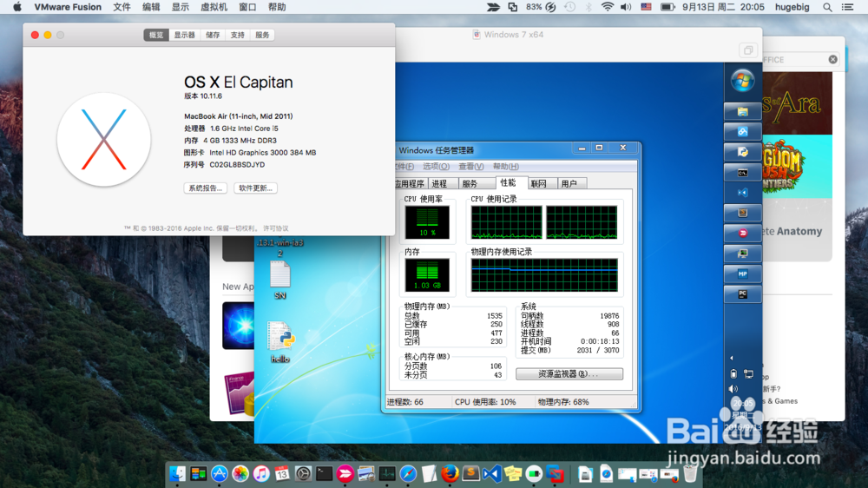The height and width of the screenshot is (488, 868).
Task: Open hugebig user menu in menu bar
Action: click(792, 7)
